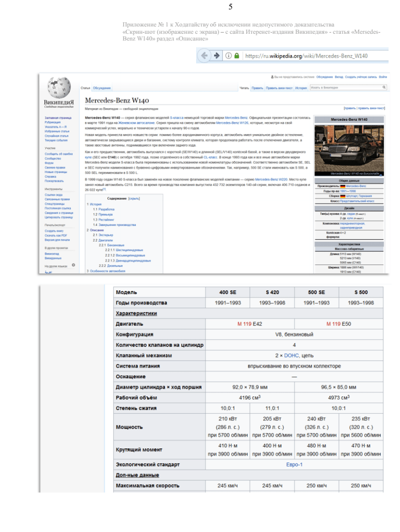Open 'S-класса' link in the first paragraph
400x532 pixels.
click(x=176, y=118)
